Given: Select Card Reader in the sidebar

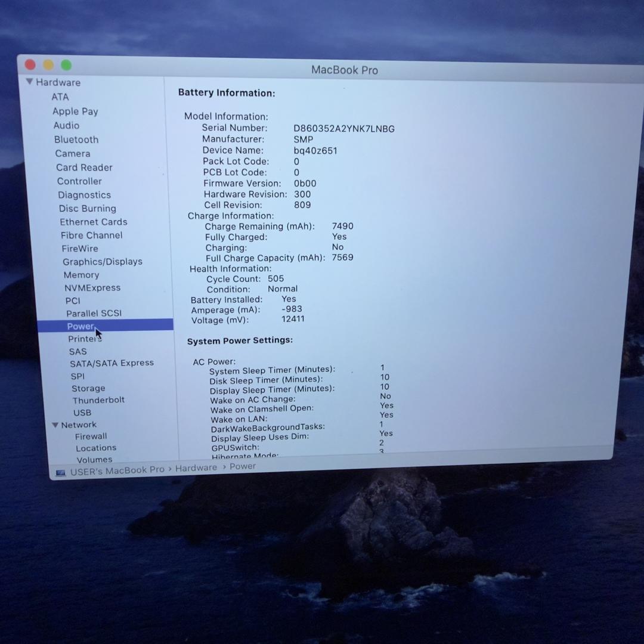Looking at the screenshot, I should pyautogui.click(x=84, y=168).
